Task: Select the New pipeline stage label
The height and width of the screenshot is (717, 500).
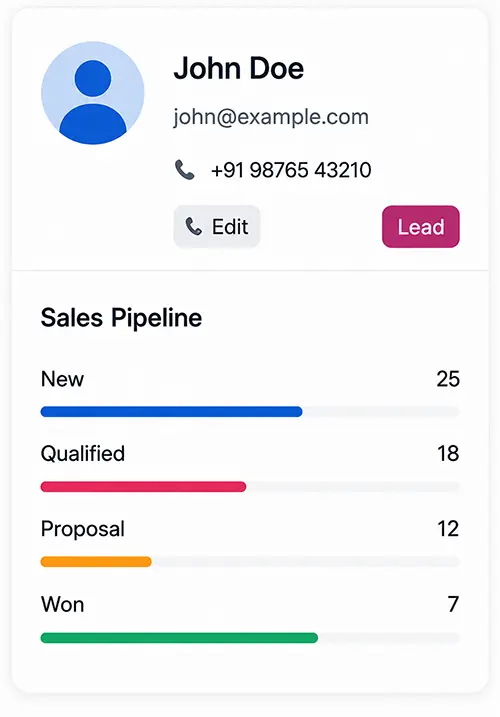Action: (62, 379)
